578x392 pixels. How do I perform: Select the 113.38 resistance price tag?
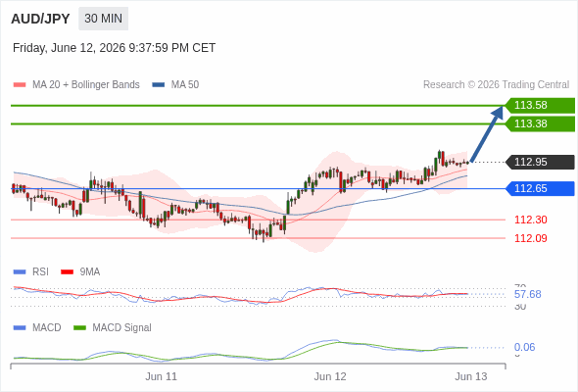(x=540, y=123)
